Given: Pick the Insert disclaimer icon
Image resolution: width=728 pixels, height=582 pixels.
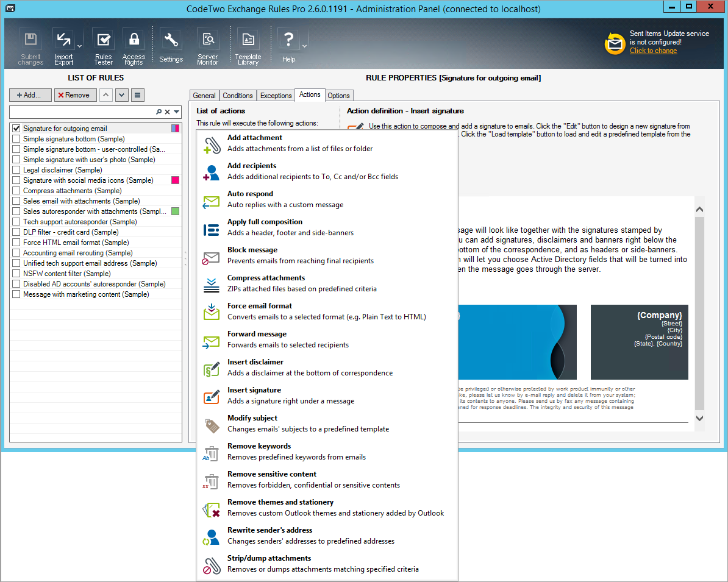Looking at the screenshot, I should [212, 369].
